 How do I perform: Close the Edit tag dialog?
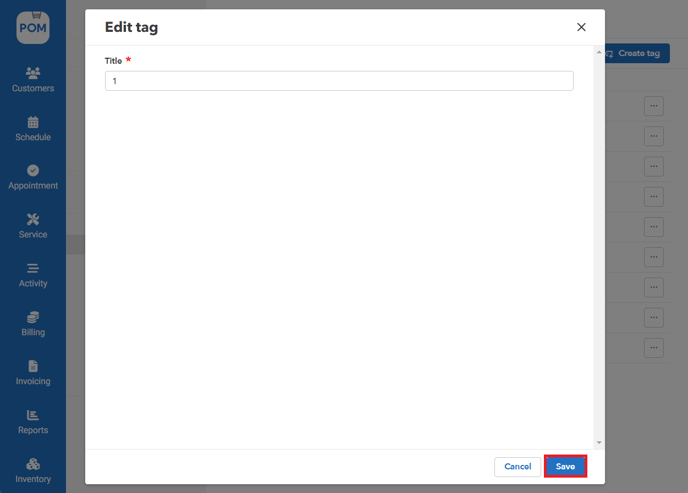click(x=581, y=27)
